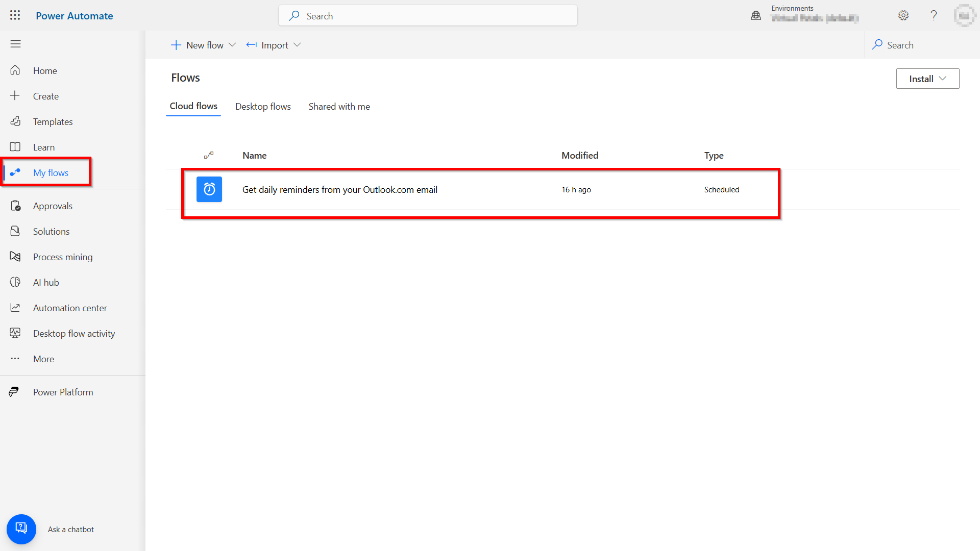Switch to the Shared with me tab
Image resolution: width=980 pixels, height=551 pixels.
[339, 106]
